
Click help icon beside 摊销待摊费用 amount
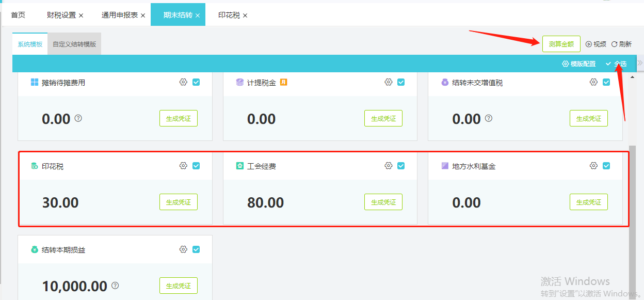click(78, 118)
